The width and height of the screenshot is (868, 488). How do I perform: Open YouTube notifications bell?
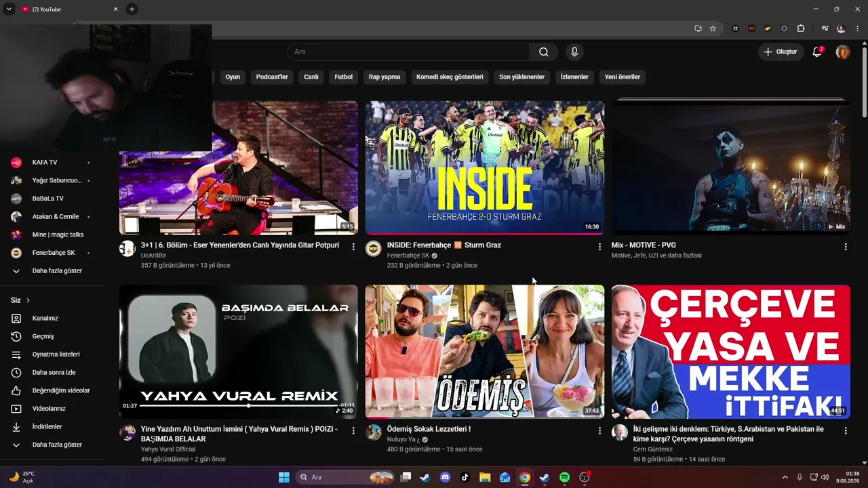(817, 52)
